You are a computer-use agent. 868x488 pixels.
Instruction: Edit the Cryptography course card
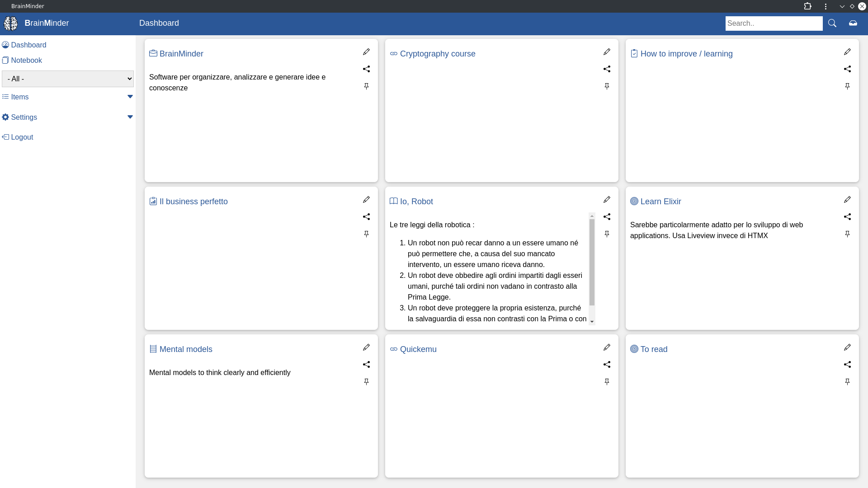coord(607,52)
